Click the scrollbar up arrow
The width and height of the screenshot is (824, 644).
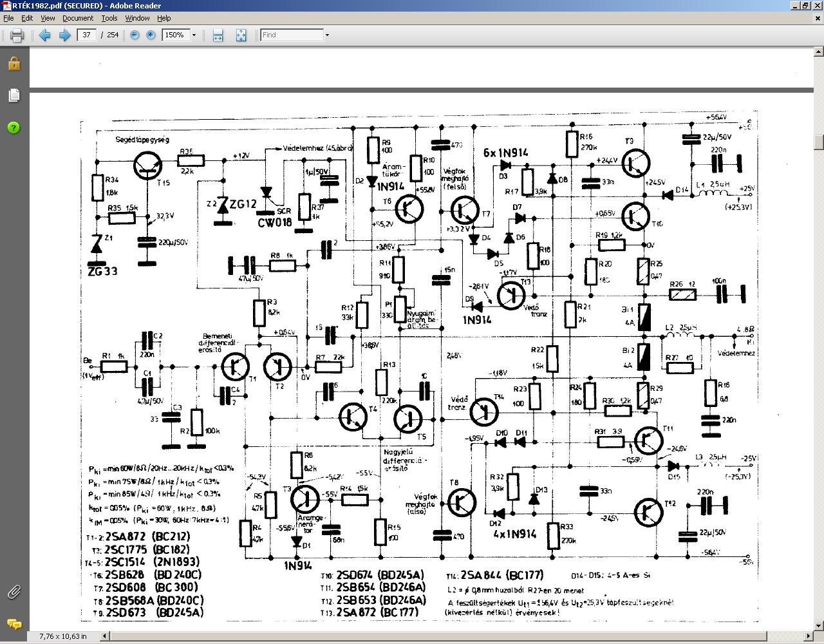(x=819, y=51)
